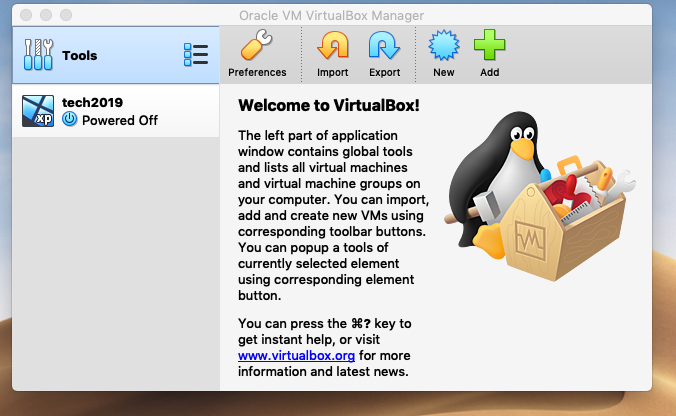The image size is (676, 416).
Task: Click the Add label text
Action: click(x=490, y=72)
